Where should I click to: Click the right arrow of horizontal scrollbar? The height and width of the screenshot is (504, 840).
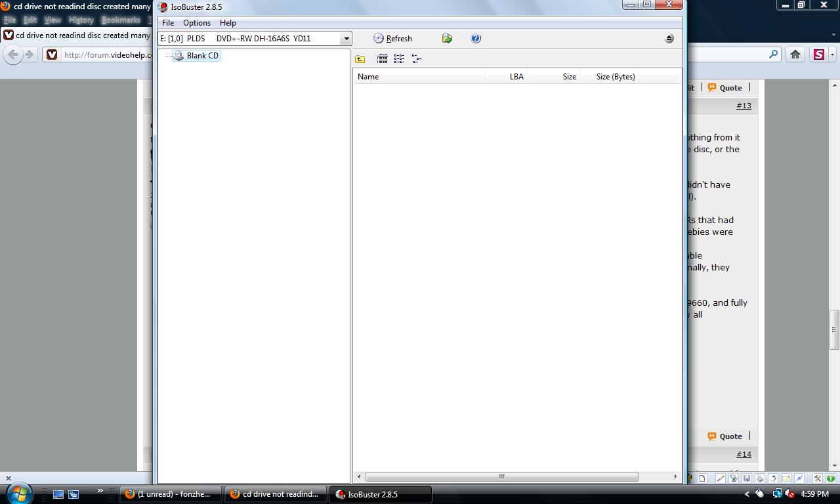675,476
